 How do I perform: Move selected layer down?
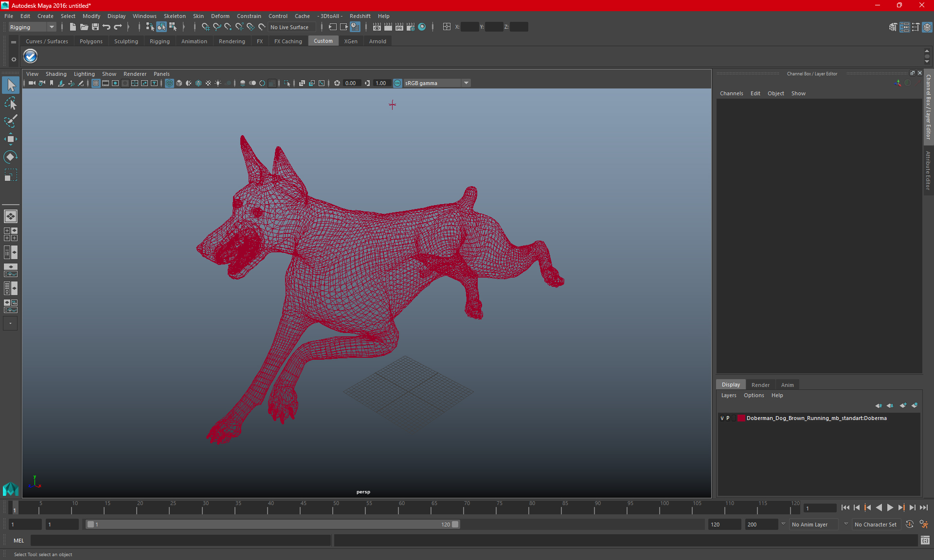(x=890, y=405)
